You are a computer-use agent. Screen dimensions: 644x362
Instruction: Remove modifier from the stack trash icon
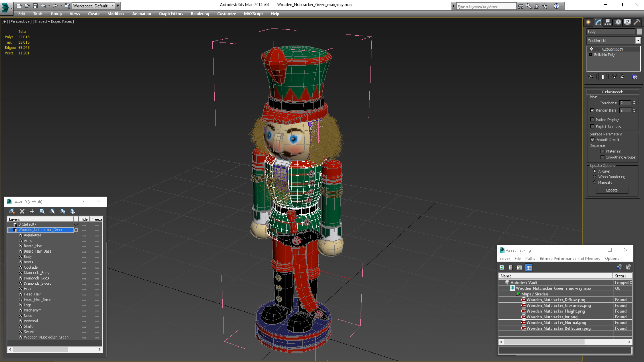[x=623, y=77]
